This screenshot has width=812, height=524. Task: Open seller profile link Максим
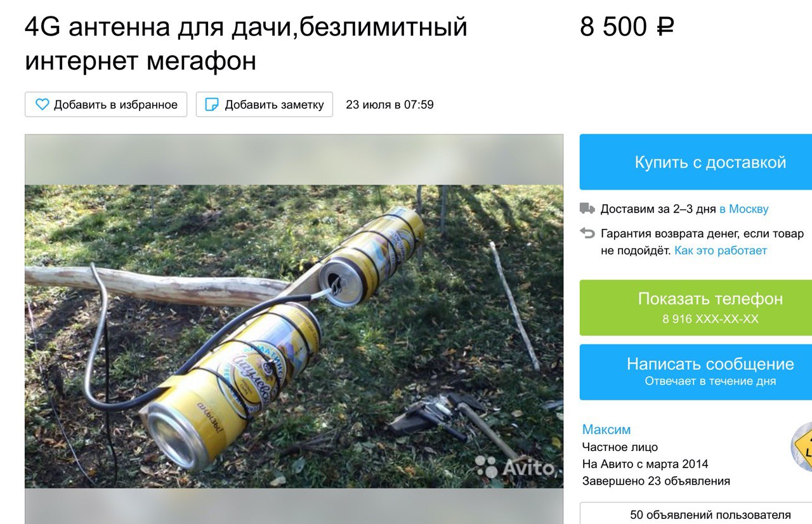coord(606,429)
